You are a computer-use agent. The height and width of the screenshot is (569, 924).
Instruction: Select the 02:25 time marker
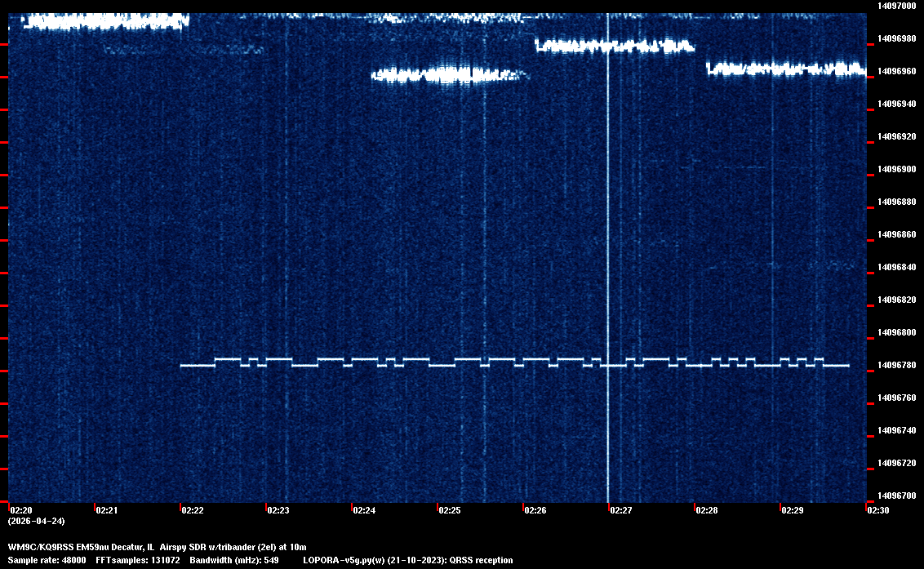(x=449, y=510)
